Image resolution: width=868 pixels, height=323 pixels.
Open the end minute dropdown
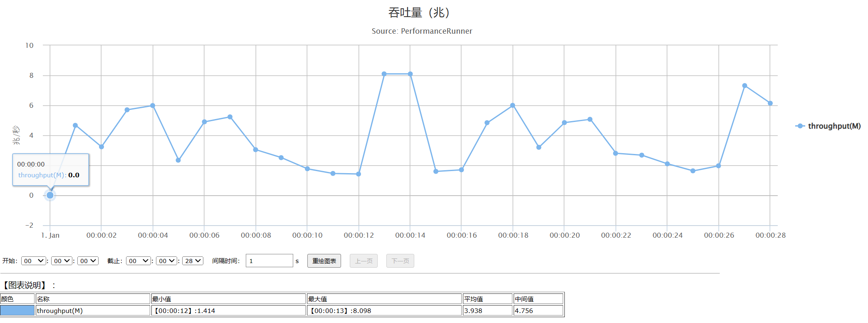tap(167, 261)
